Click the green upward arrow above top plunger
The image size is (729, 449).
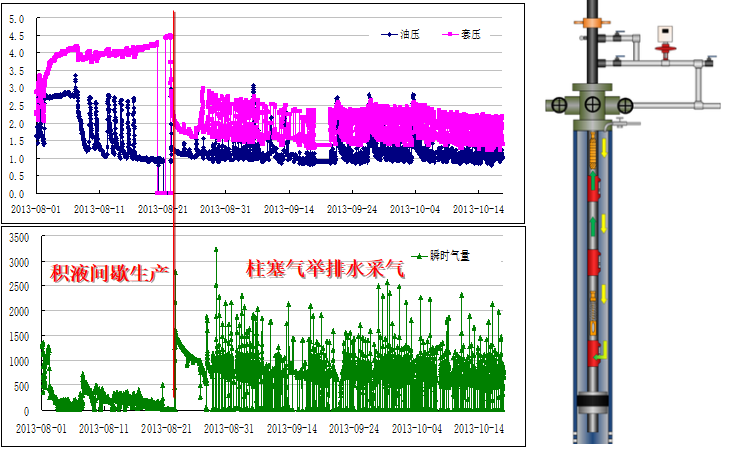coord(593,180)
